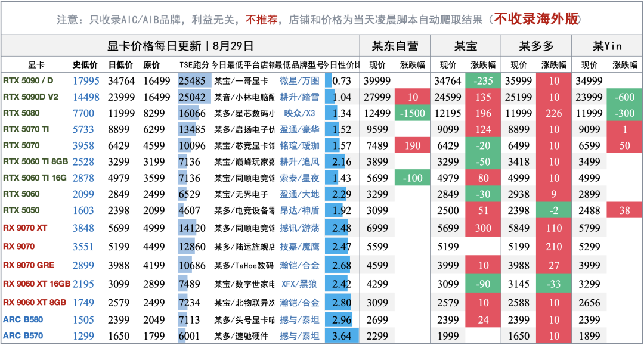This screenshot has height=345, width=644.
Task: Select the green -235 change cell
Action: (483, 81)
